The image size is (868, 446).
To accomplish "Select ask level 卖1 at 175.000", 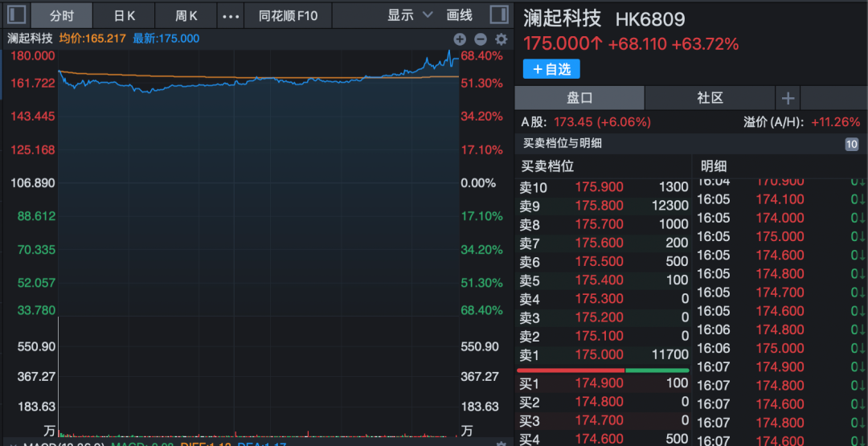I will point(604,354).
